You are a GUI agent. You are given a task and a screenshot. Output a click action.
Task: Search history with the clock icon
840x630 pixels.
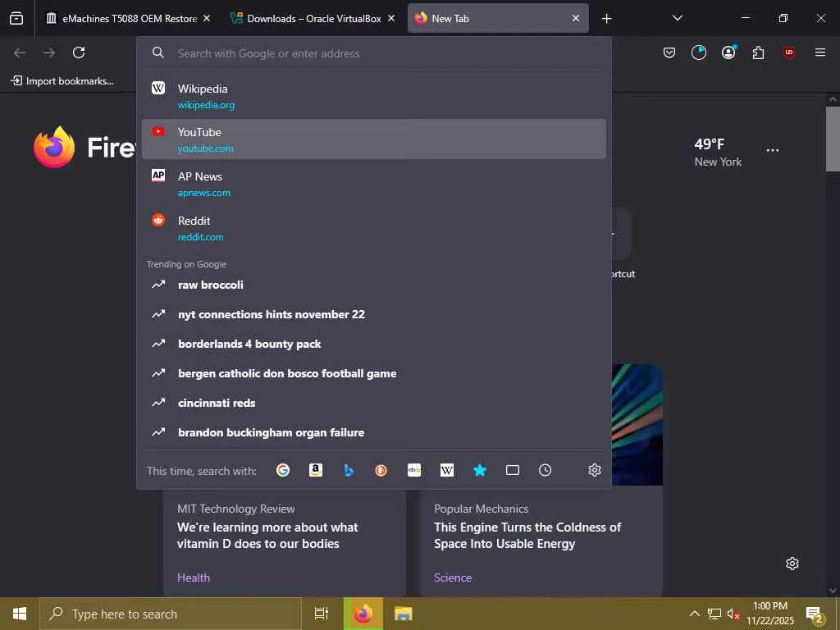tap(545, 470)
